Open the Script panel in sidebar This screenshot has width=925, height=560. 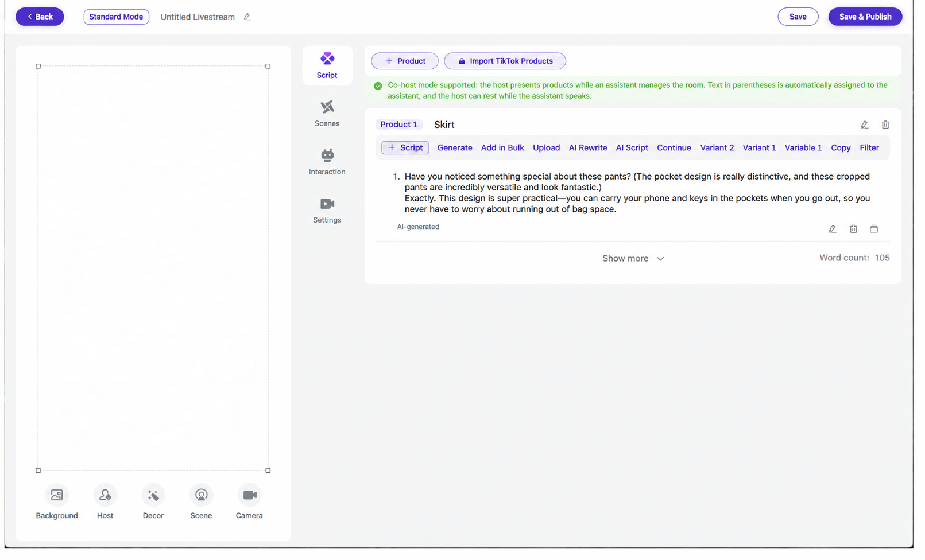point(327,65)
